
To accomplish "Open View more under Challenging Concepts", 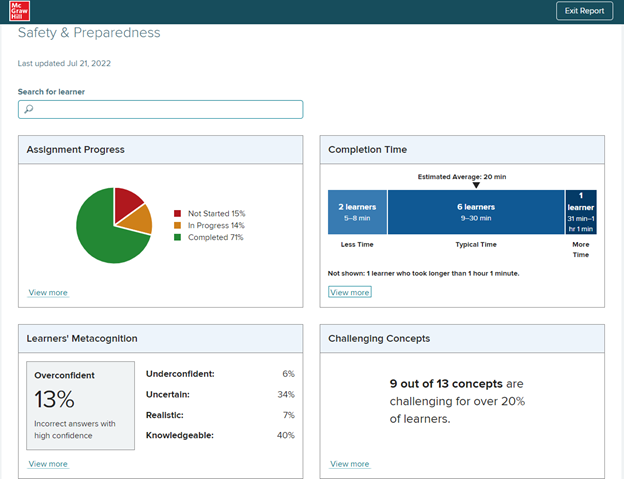I will (x=350, y=464).
